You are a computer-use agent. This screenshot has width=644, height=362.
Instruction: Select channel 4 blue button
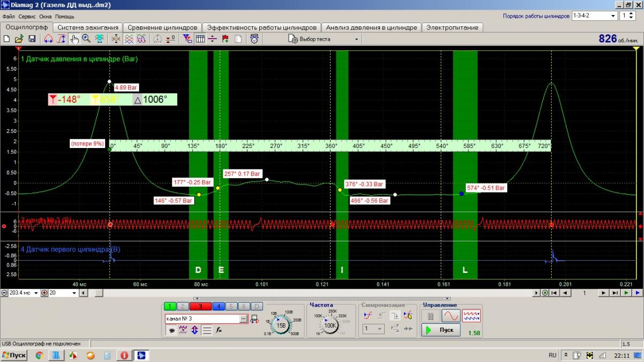coord(218,306)
